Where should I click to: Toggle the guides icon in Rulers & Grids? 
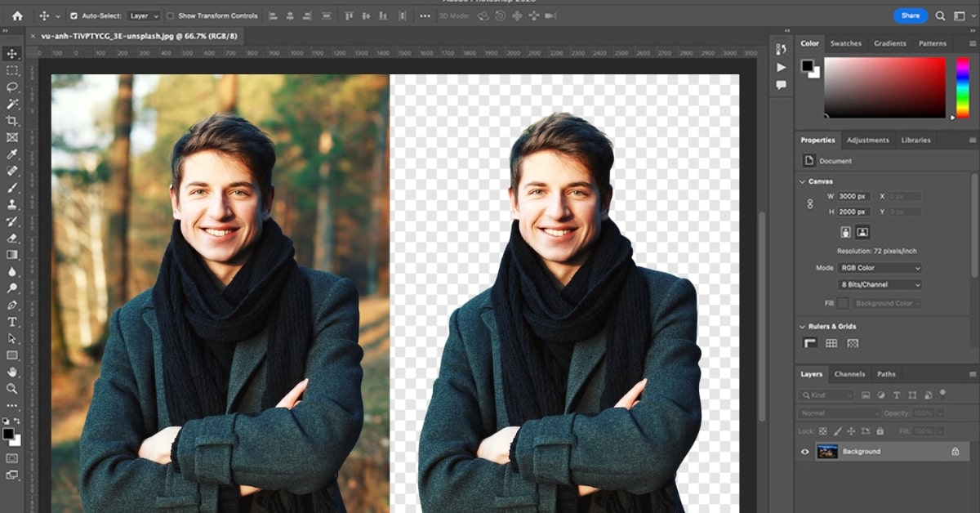point(853,344)
